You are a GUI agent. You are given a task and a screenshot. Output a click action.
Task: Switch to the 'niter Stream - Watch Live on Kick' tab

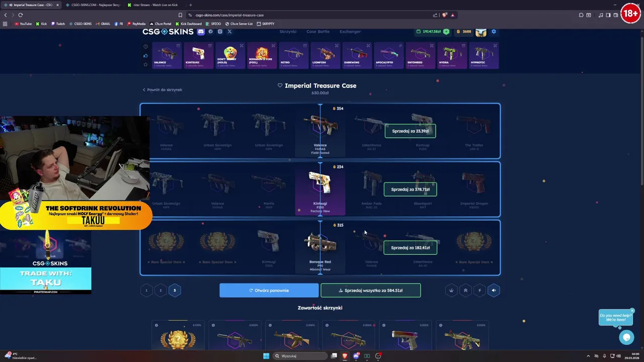click(155, 5)
